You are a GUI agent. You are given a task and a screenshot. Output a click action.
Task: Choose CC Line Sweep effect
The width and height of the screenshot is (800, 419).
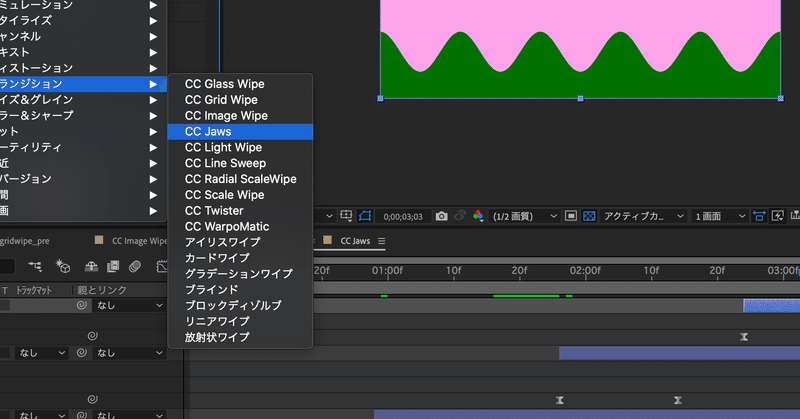click(x=240, y=163)
